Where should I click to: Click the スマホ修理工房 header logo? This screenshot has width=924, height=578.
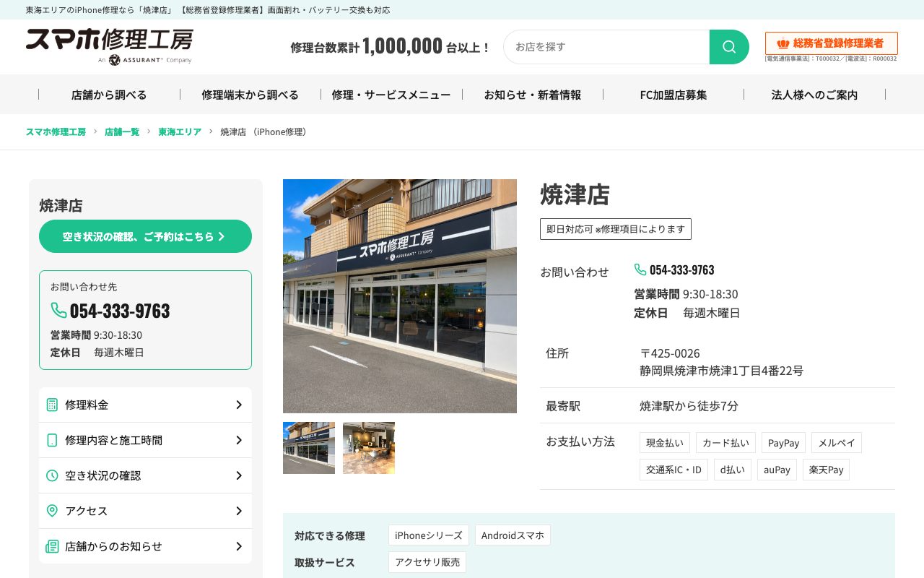click(109, 46)
